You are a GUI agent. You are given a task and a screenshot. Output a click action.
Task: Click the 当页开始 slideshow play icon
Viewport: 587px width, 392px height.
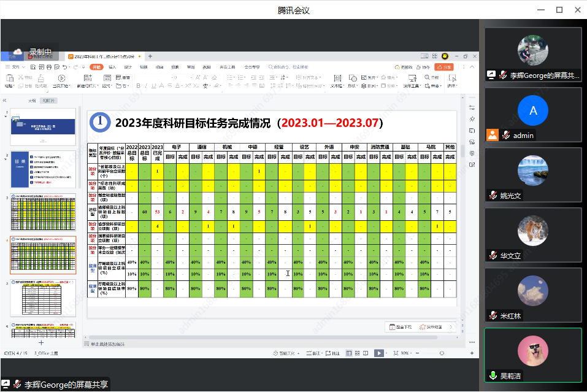coord(61,79)
